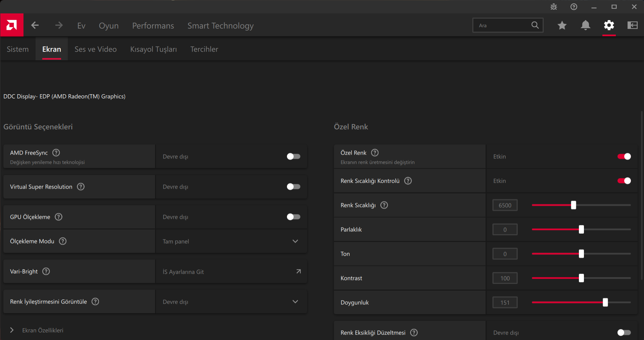Viewport: 644px width, 340px height.
Task: Toggle the sidebar panel icon
Action: [x=632, y=25]
